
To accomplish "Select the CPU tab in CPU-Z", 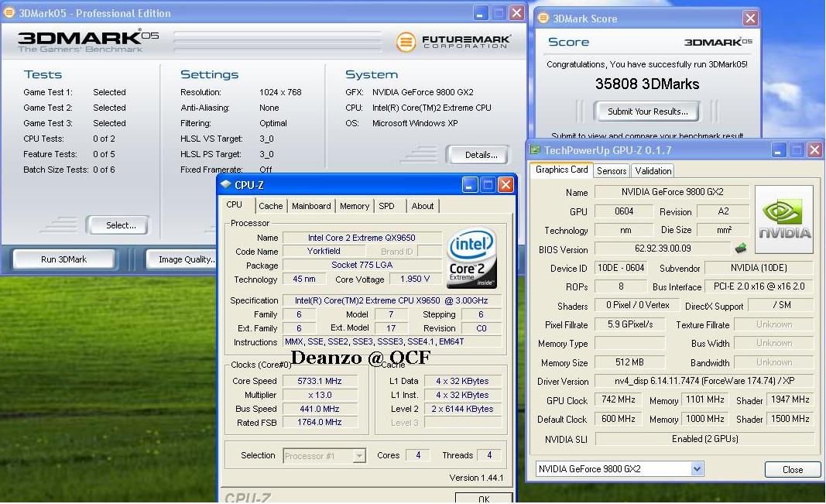I will pyautogui.click(x=235, y=205).
